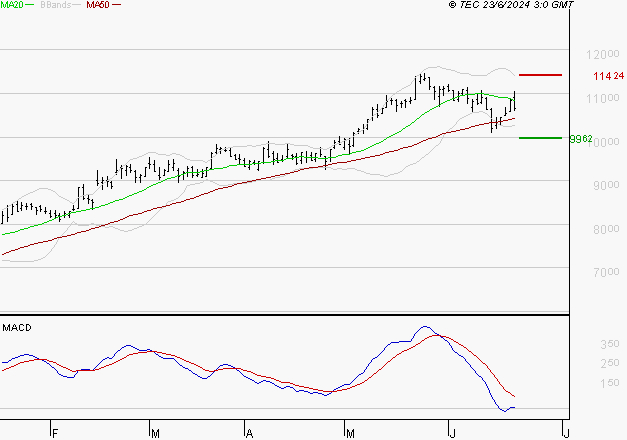Click the red resistance line marker
Viewport: 627px width, 440px height.
click(540, 75)
